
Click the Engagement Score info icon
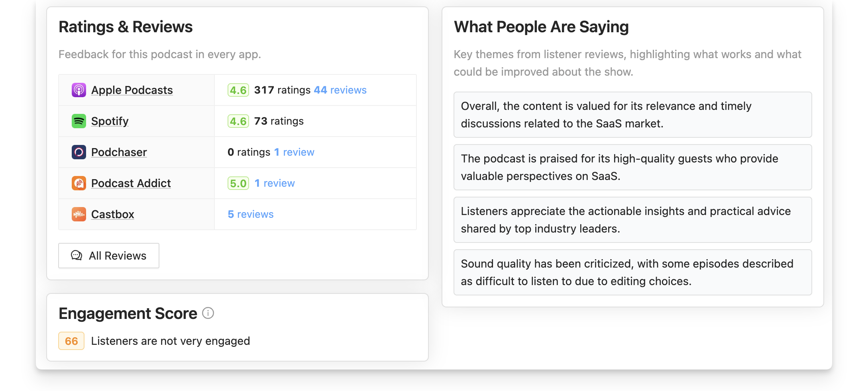(208, 313)
